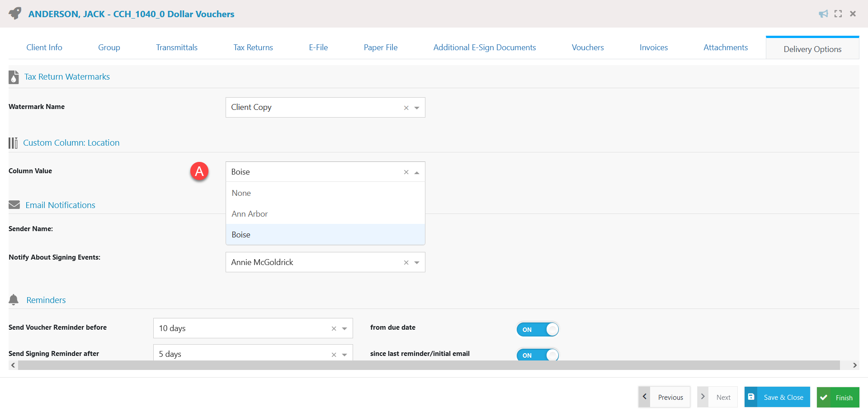
Task: Click the save disk icon on Save & Close
Action: pos(751,397)
